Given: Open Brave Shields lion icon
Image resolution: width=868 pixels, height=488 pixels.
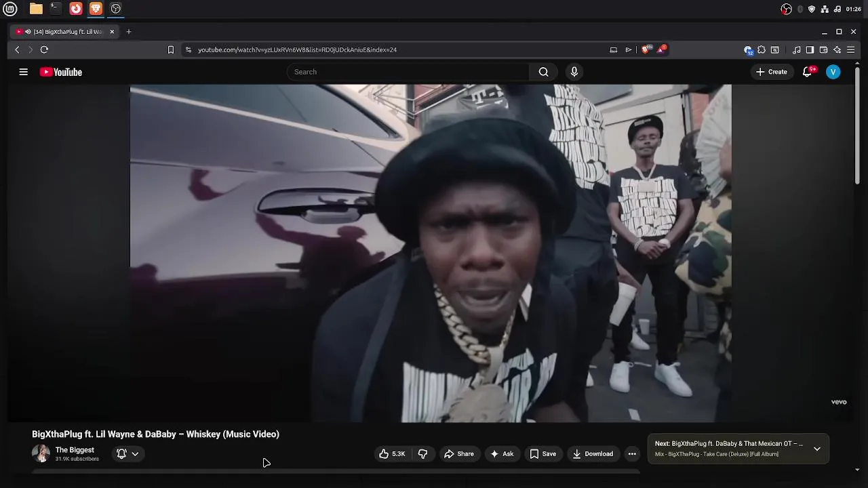Looking at the screenshot, I should point(646,49).
